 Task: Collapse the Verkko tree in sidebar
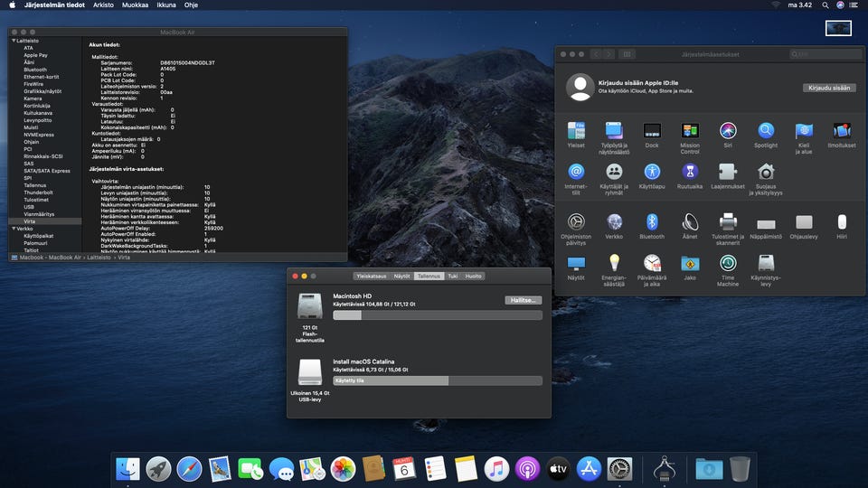pos(13,229)
